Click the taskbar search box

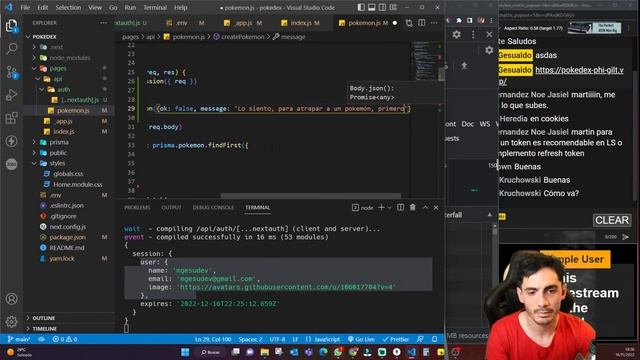(x=211, y=352)
